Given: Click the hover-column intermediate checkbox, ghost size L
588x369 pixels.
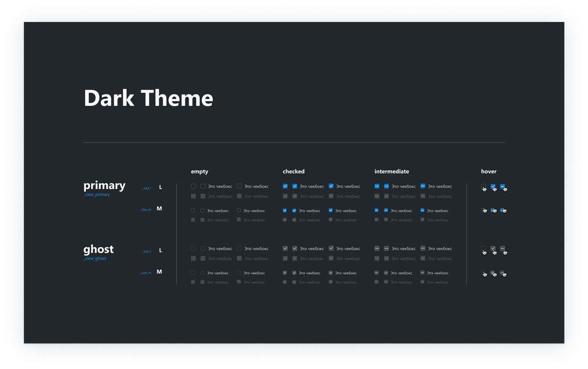Looking at the screenshot, I should coord(503,249).
